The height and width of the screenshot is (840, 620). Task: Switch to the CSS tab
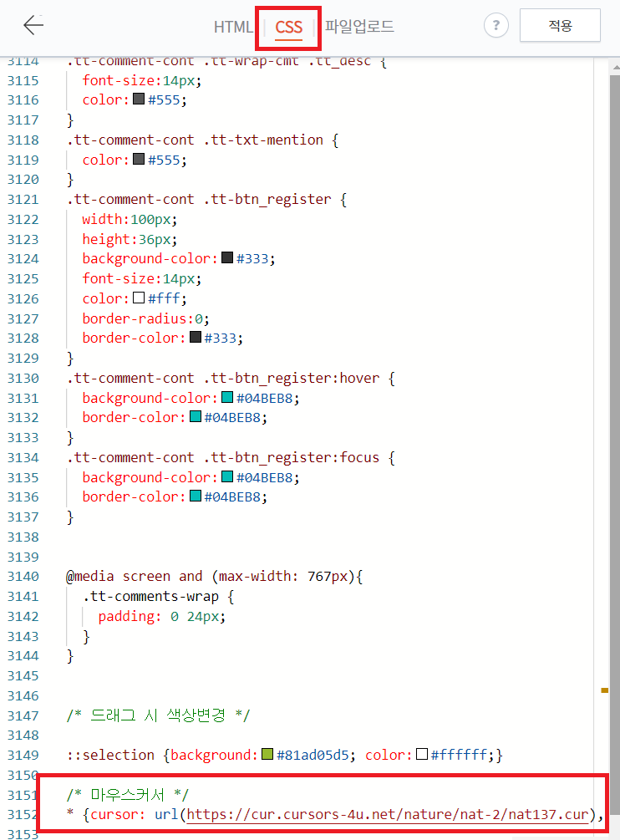coord(288,27)
